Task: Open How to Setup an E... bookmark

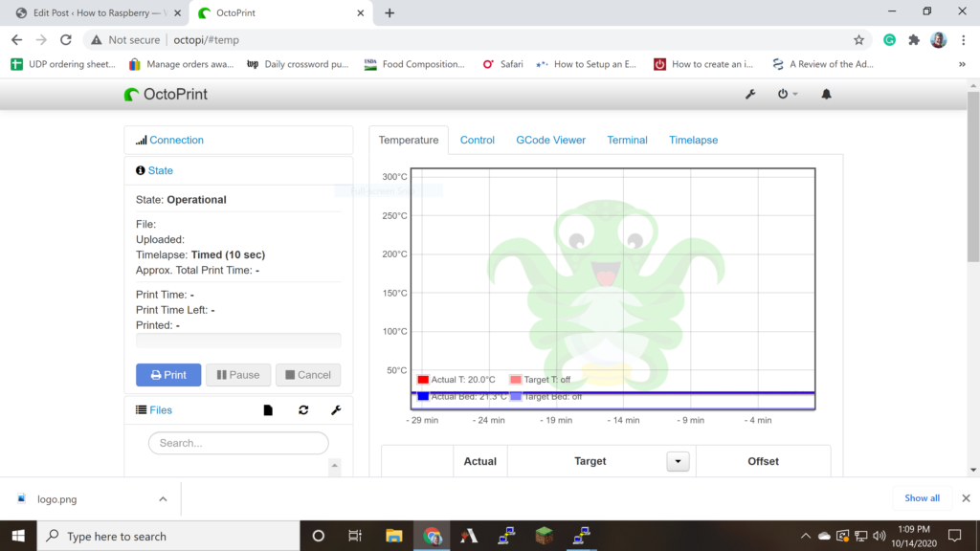Action: point(587,64)
